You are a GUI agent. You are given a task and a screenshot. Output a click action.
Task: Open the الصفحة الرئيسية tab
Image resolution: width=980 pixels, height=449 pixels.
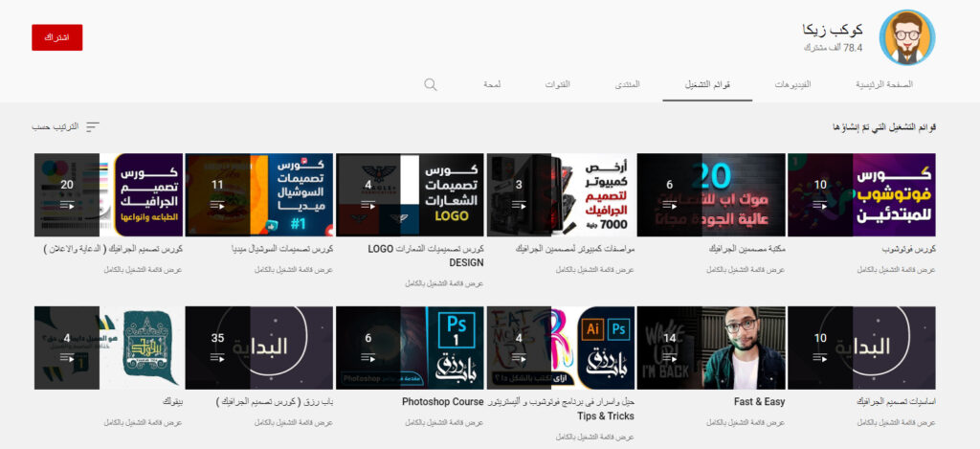pos(883,84)
